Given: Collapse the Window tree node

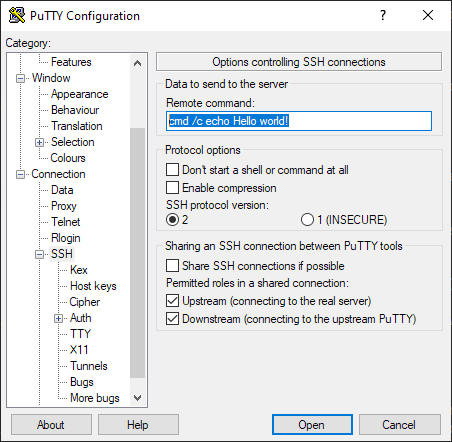Looking at the screenshot, I should click(x=20, y=79).
